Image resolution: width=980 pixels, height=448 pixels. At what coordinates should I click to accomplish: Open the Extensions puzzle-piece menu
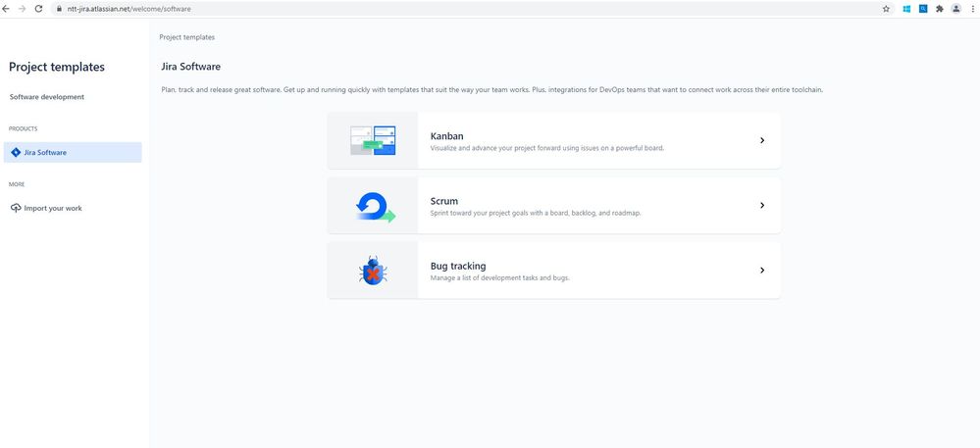pyautogui.click(x=940, y=9)
